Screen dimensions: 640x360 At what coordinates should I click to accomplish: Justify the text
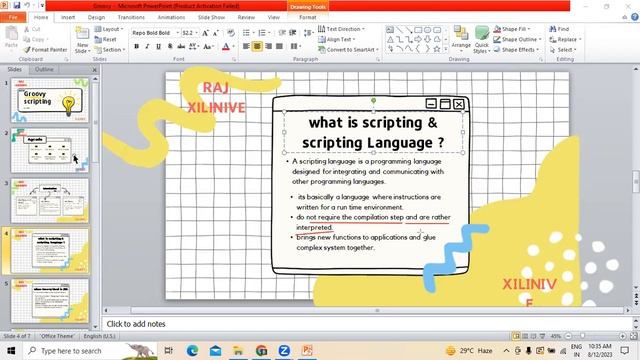pyautogui.click(x=279, y=46)
